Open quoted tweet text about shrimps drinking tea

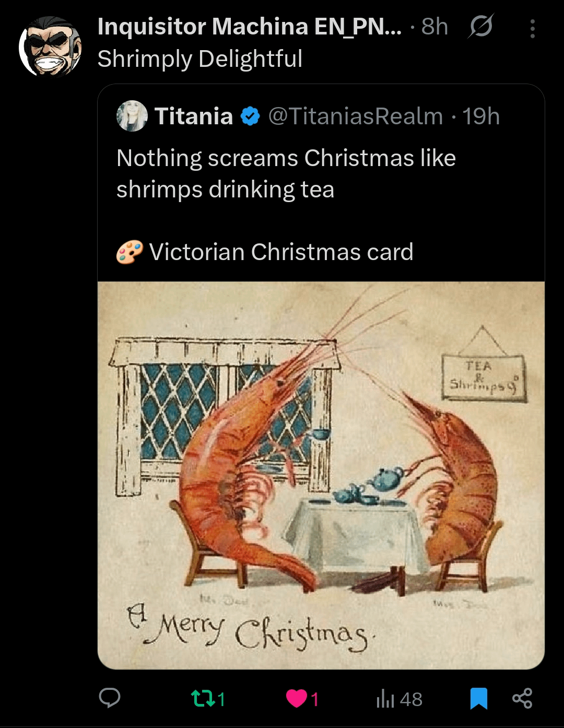click(x=286, y=173)
